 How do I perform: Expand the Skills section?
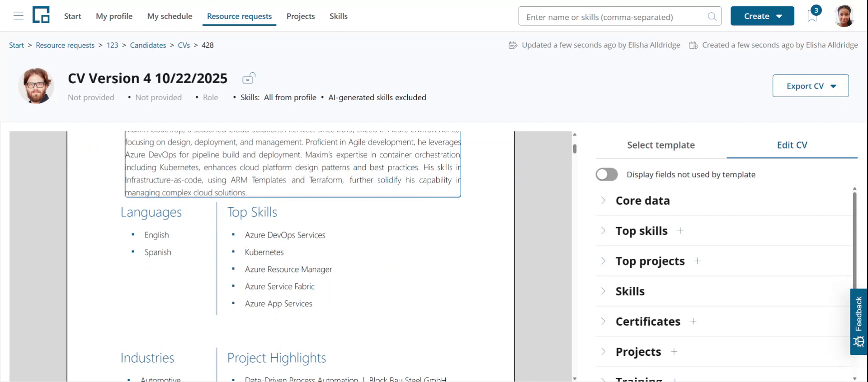(x=603, y=291)
